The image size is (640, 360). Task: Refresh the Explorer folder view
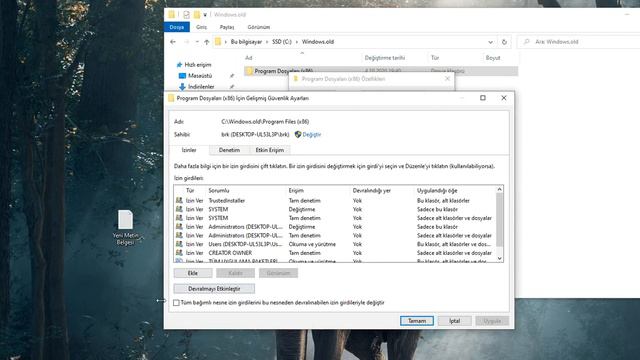(x=504, y=42)
